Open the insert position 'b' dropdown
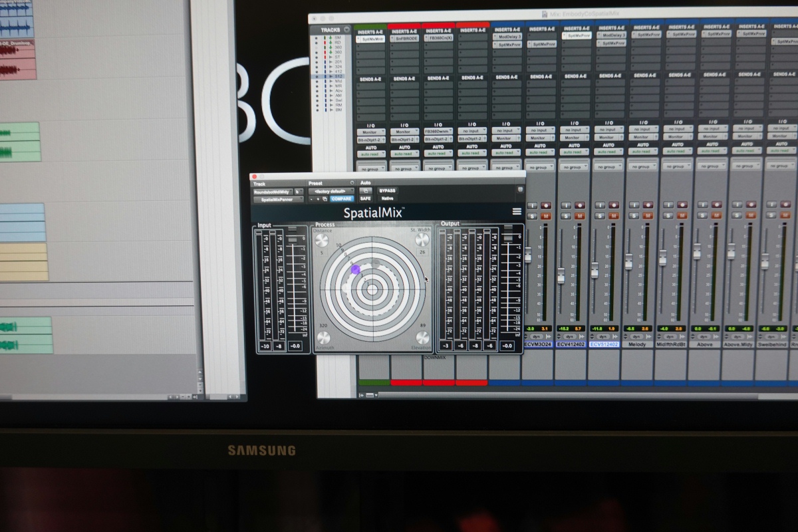 point(299,191)
